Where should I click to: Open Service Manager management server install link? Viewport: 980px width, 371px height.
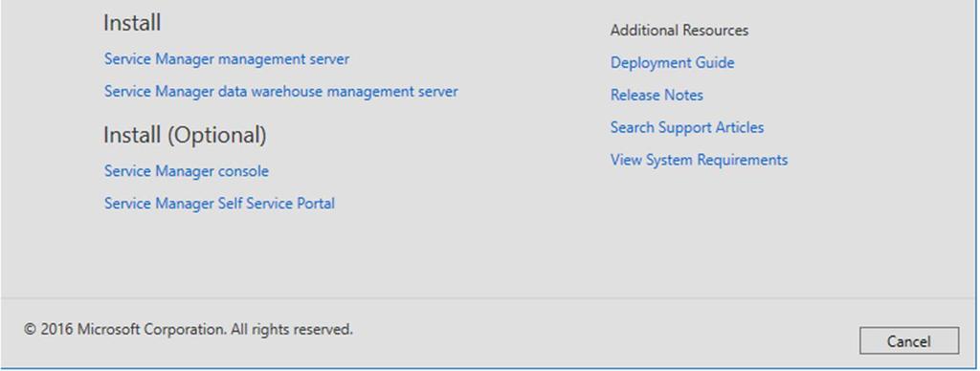226,59
